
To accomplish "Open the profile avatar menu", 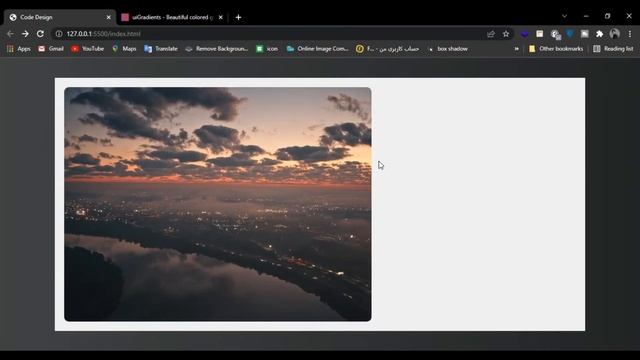I will pos(615,34).
